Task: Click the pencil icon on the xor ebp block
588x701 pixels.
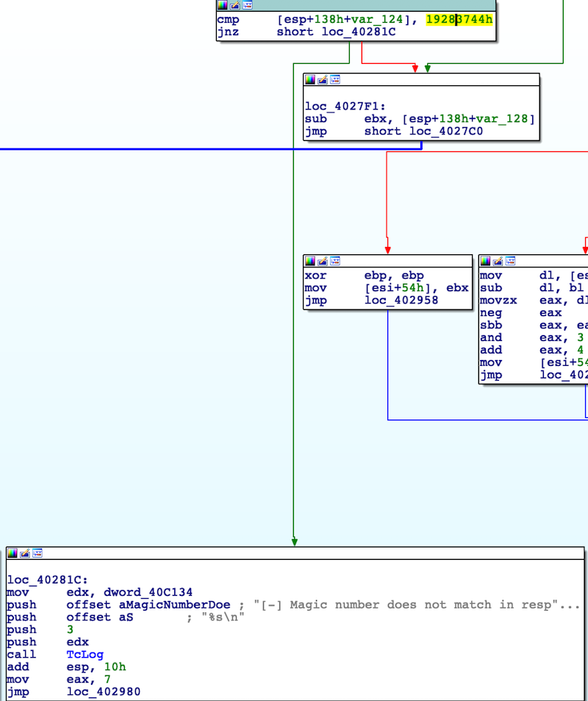Action: (x=322, y=261)
